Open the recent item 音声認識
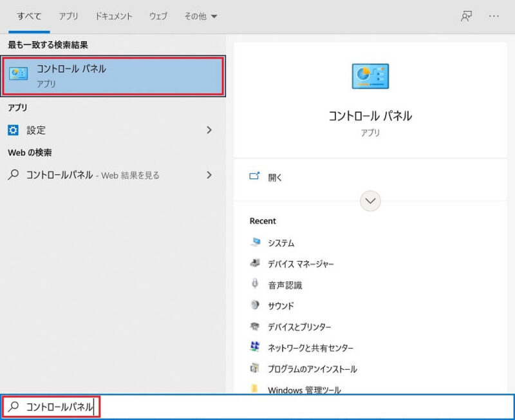This screenshot has width=515, height=420. [285, 285]
